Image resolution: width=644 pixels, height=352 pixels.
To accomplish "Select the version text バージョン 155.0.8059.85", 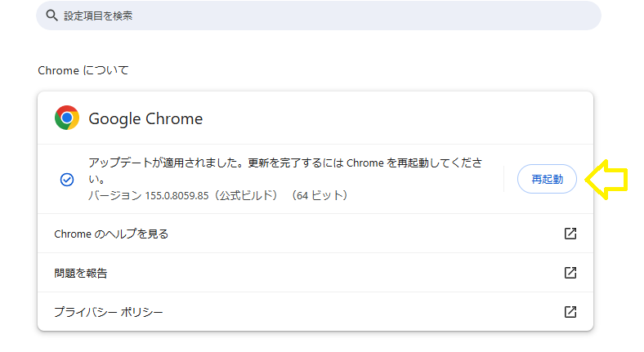I will coord(149,195).
